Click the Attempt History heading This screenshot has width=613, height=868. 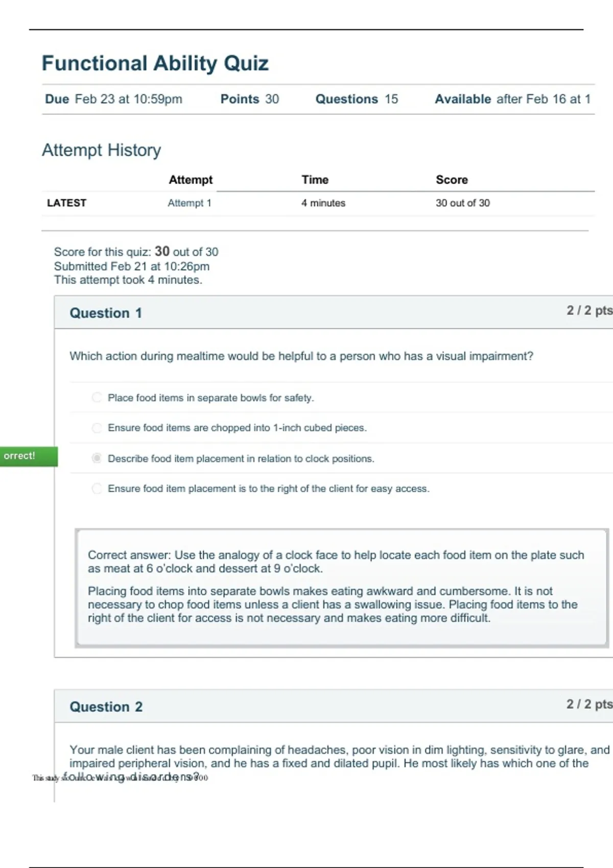[x=101, y=150]
